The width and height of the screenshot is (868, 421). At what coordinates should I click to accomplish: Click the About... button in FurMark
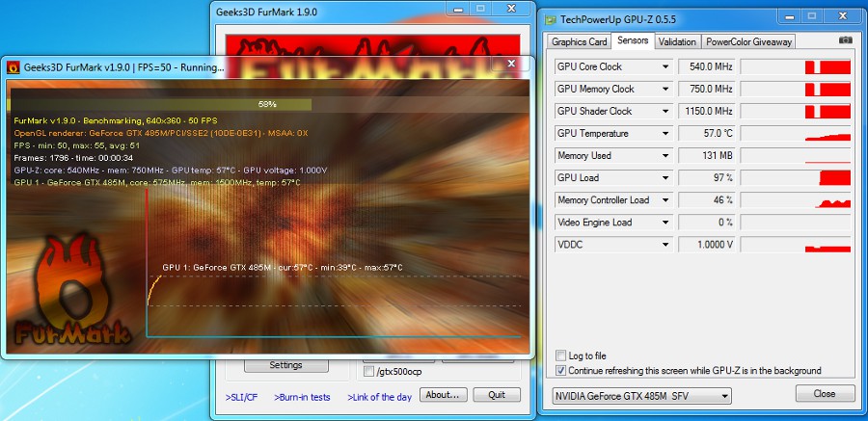444,395
